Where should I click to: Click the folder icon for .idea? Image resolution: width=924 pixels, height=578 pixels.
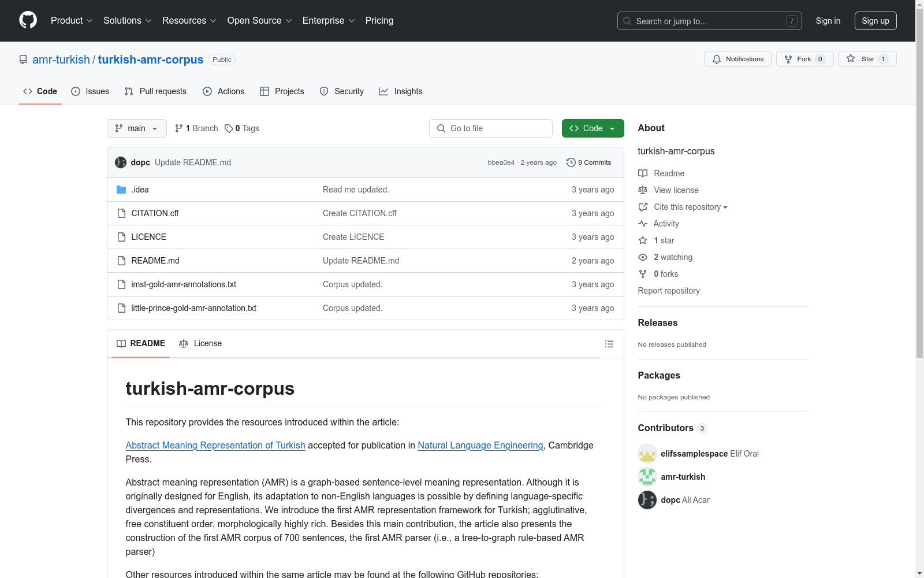click(121, 190)
